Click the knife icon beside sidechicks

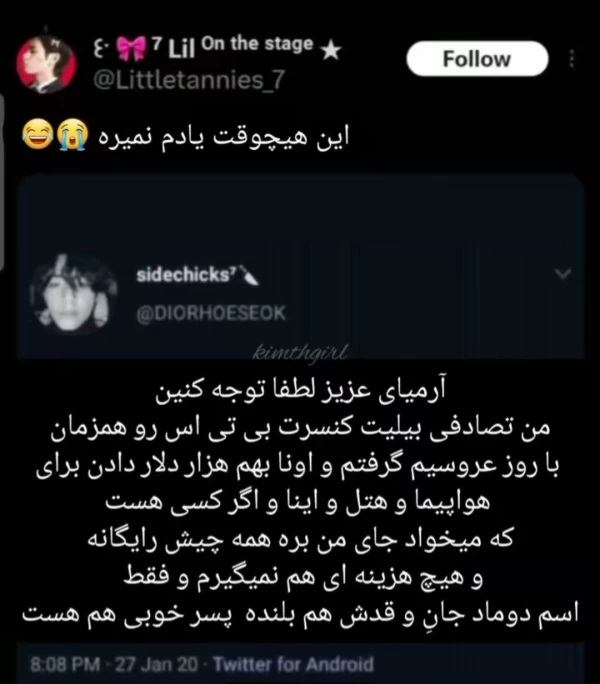point(250,275)
